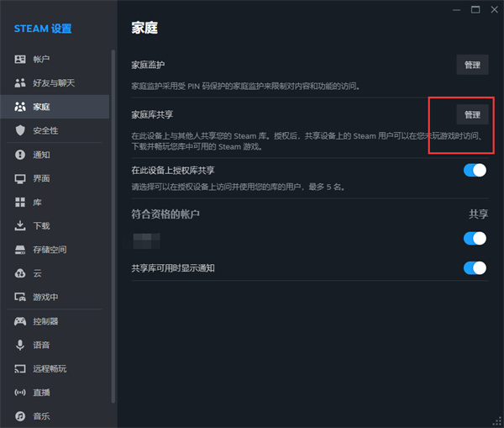Open the 库 settings page
The height and width of the screenshot is (428, 504).
pyautogui.click(x=55, y=203)
